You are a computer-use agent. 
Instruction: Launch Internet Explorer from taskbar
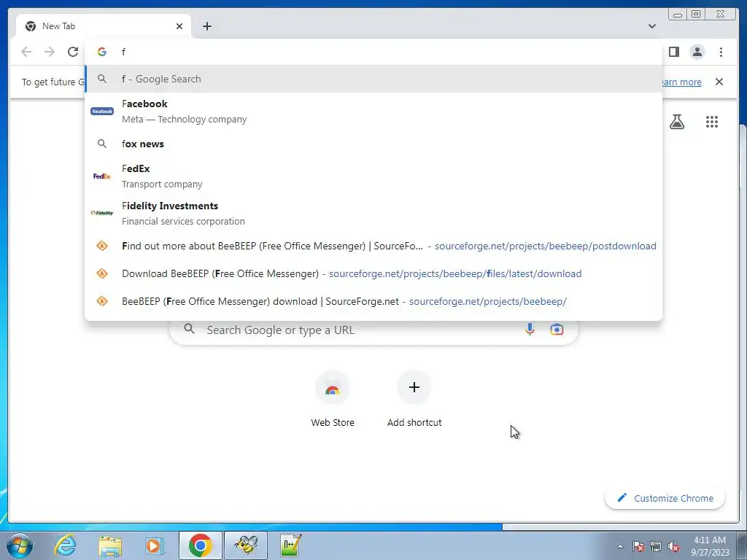[65, 545]
